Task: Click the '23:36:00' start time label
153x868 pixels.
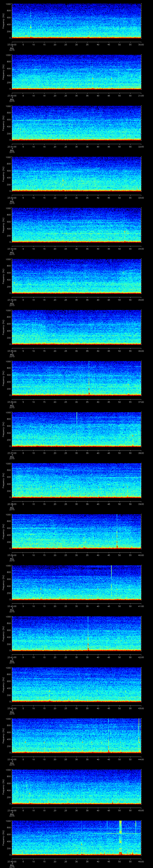Action: click(12, 402)
